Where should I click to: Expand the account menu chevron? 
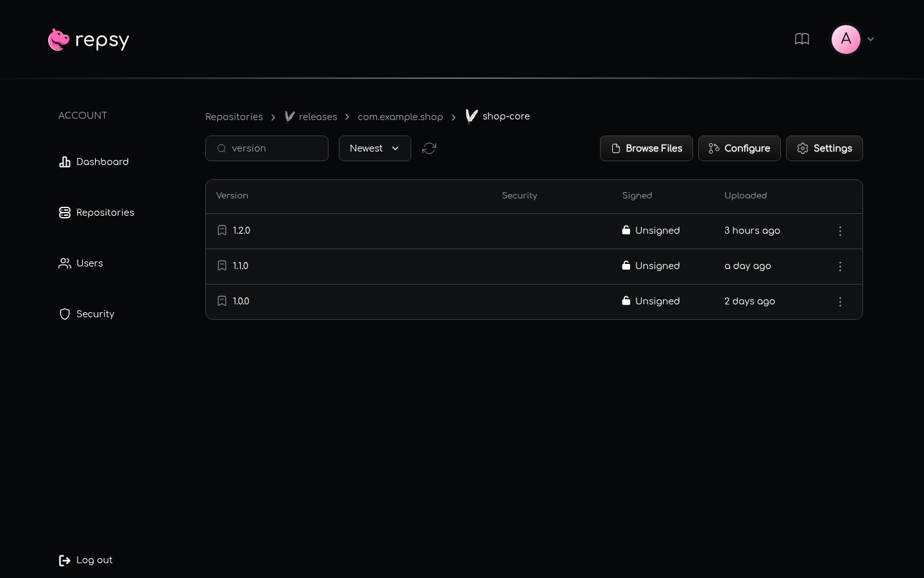pyautogui.click(x=871, y=39)
